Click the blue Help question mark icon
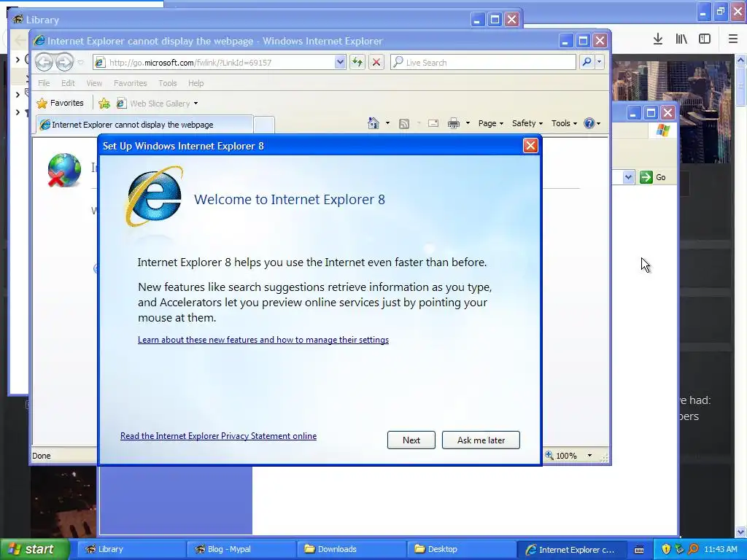The height and width of the screenshot is (560, 747). [x=589, y=123]
